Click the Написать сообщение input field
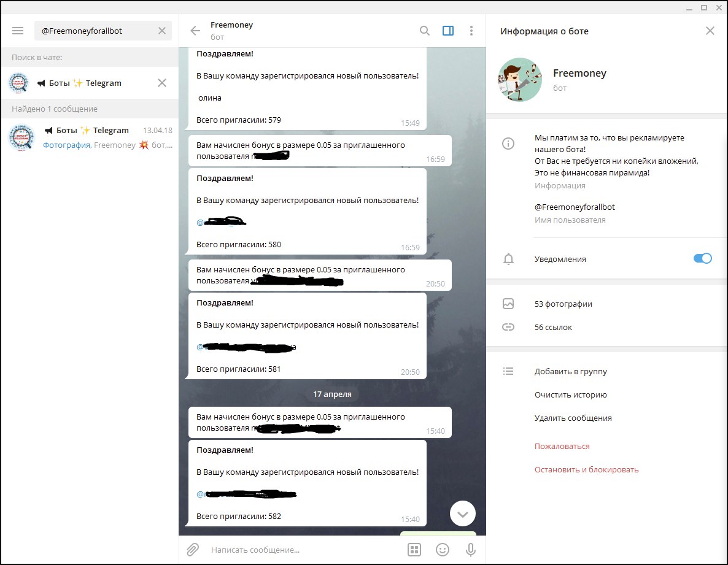Screen dimensions: 728x565 (304, 550)
